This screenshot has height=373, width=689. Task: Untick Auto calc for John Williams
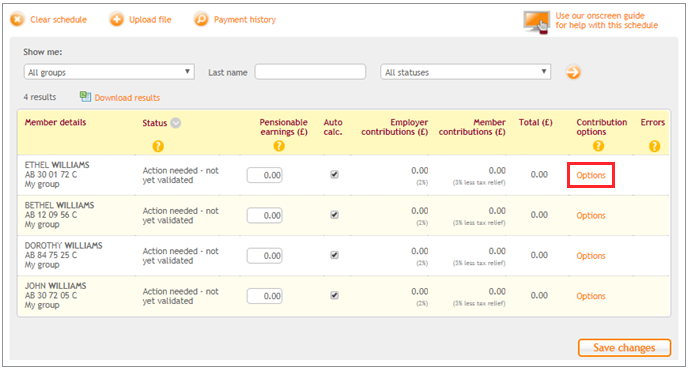pos(334,295)
